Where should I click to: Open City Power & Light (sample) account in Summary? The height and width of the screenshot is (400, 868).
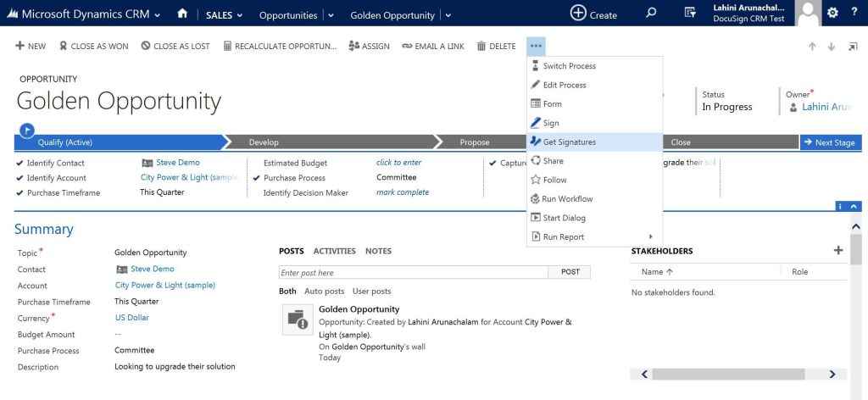(x=165, y=286)
